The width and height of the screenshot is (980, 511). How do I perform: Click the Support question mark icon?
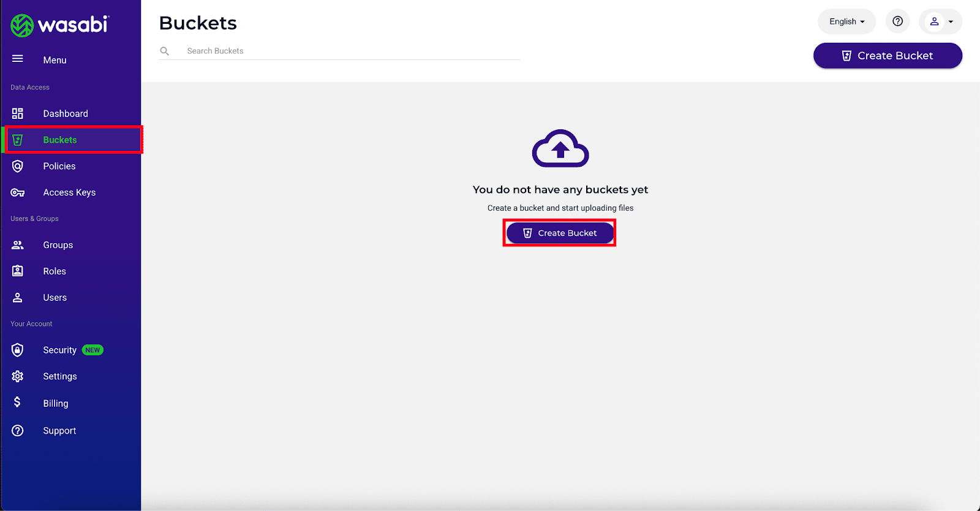(x=18, y=431)
